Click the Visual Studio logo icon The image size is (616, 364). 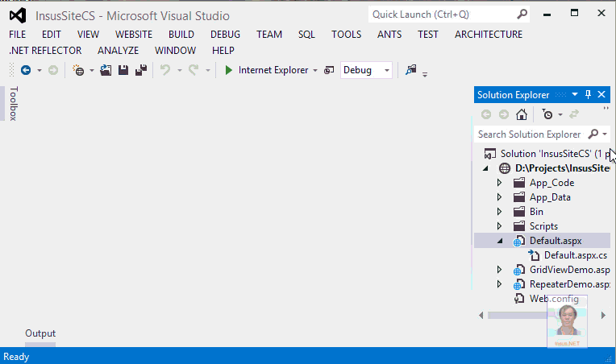pos(18,15)
